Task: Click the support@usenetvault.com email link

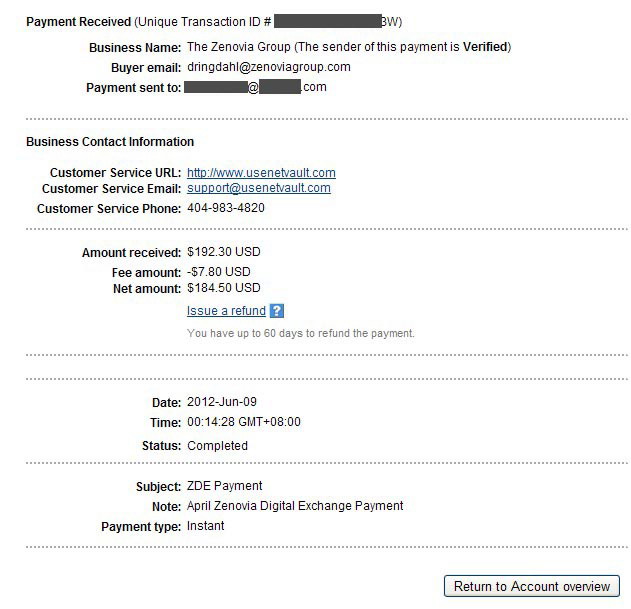Action: click(x=259, y=188)
